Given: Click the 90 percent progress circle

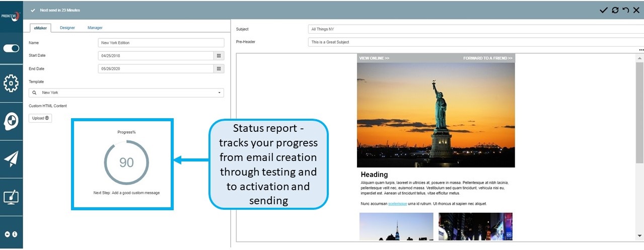Looking at the screenshot, I should (126, 162).
